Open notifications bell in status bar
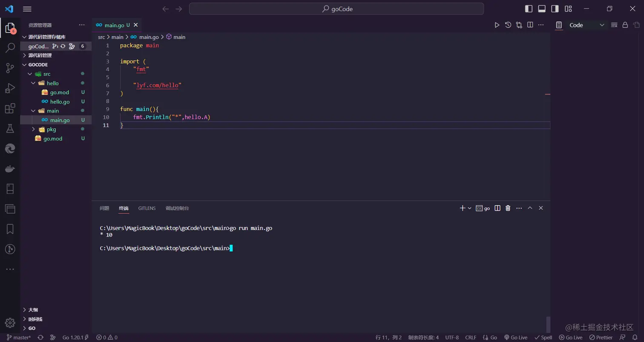Viewport: 644px width, 342px height. point(635,337)
